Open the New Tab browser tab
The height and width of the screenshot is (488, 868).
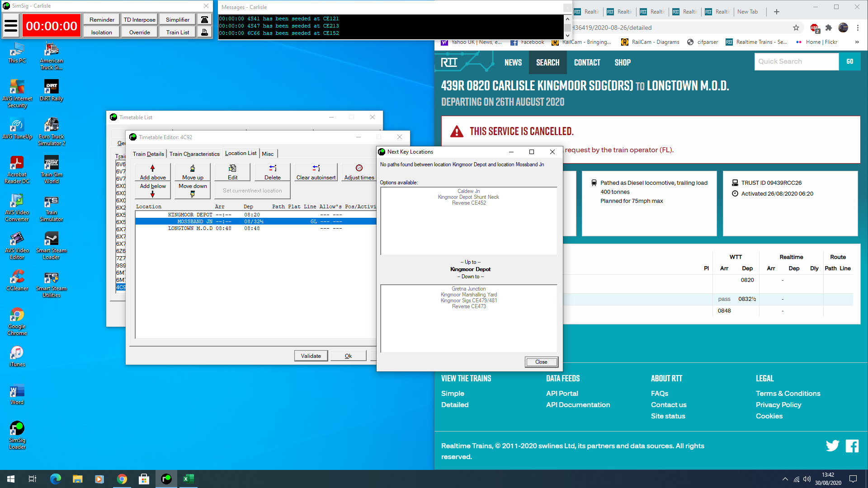747,12
